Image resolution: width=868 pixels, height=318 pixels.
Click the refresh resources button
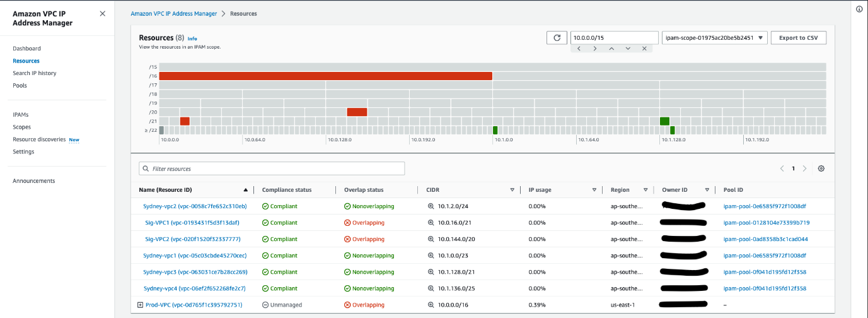coord(557,38)
